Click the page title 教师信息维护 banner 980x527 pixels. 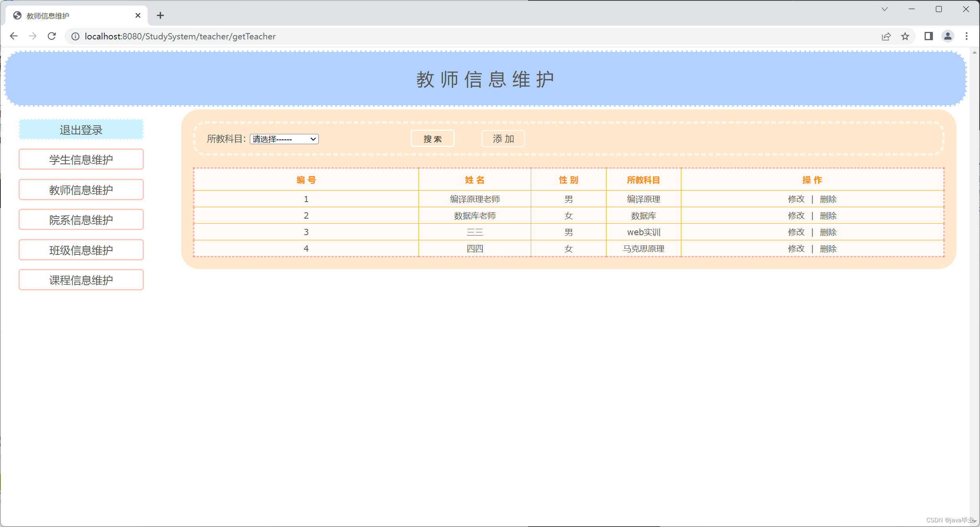click(485, 79)
